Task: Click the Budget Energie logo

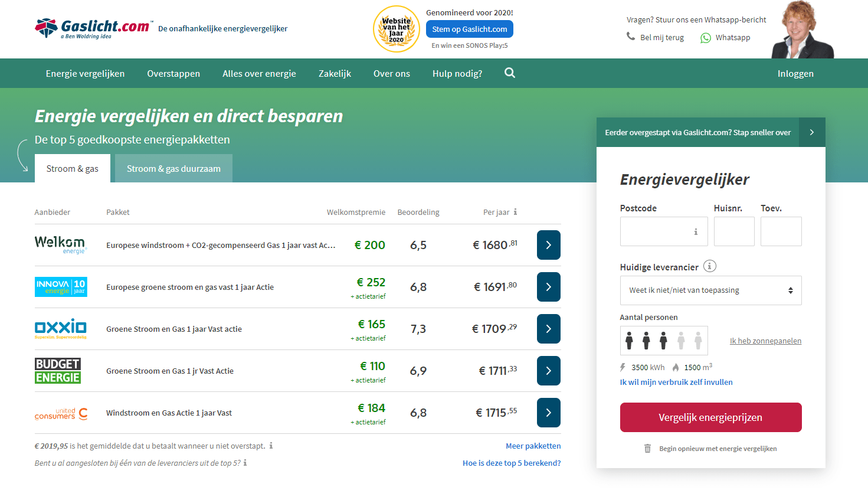Action: click(x=58, y=371)
